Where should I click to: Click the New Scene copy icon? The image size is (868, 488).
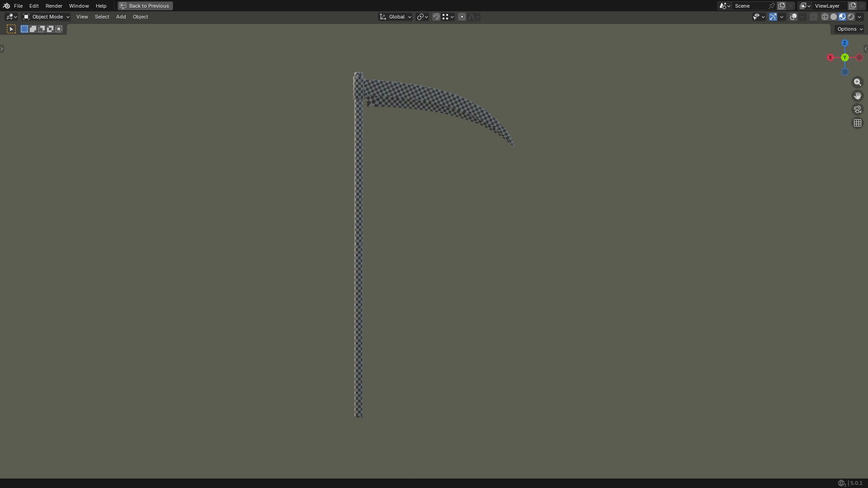pyautogui.click(x=782, y=6)
